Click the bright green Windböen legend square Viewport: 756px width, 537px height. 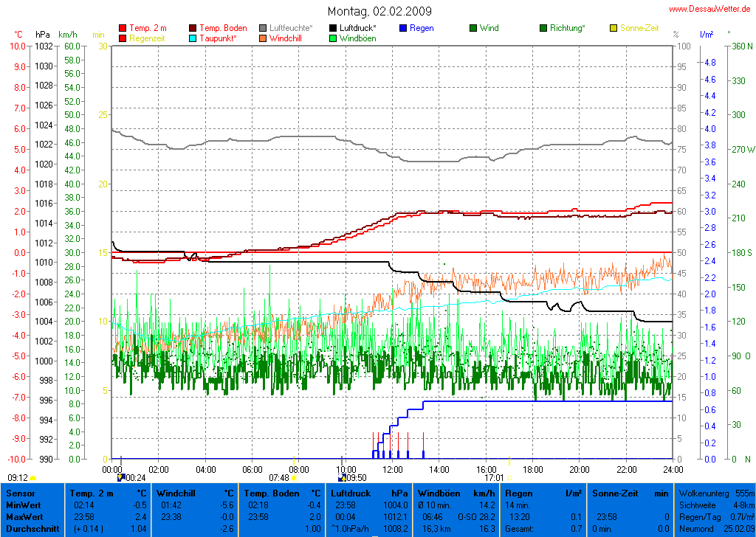333,38
